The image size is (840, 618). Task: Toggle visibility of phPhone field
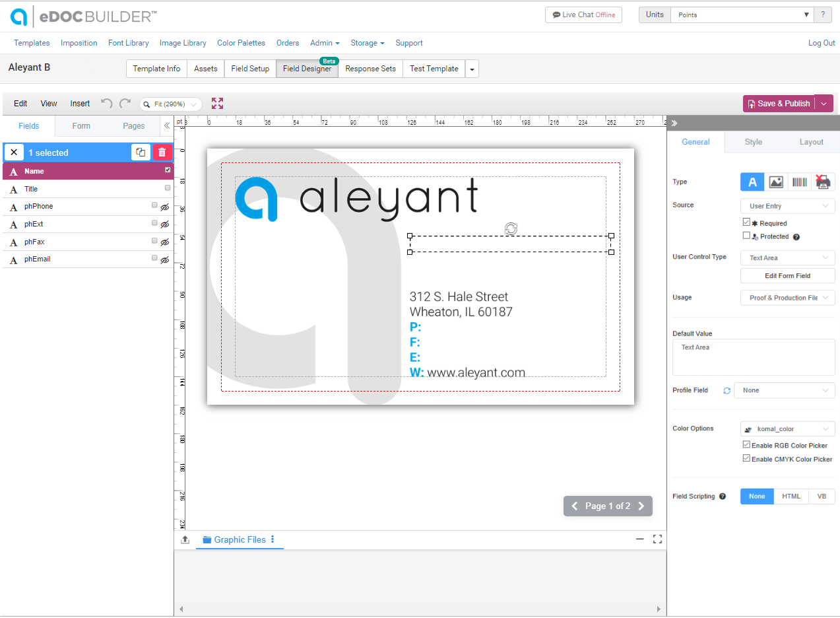tap(165, 207)
